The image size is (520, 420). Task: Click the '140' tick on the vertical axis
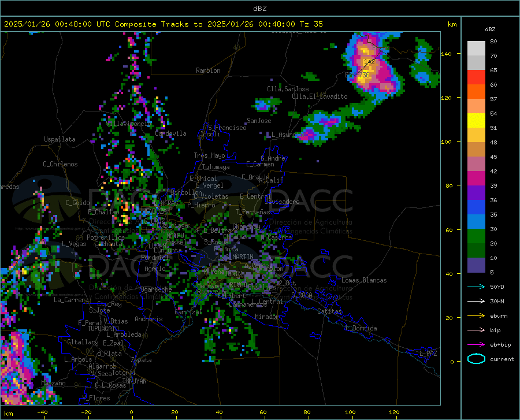pyautogui.click(x=446, y=54)
